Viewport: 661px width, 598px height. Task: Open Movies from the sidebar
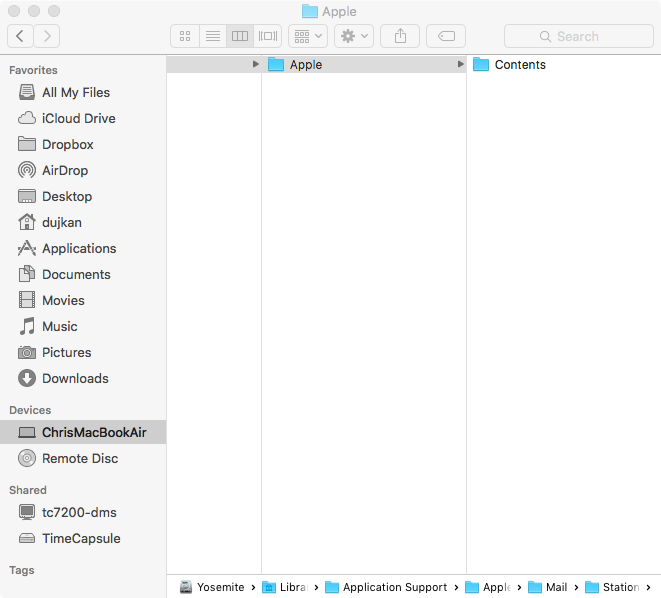pyautogui.click(x=83, y=300)
